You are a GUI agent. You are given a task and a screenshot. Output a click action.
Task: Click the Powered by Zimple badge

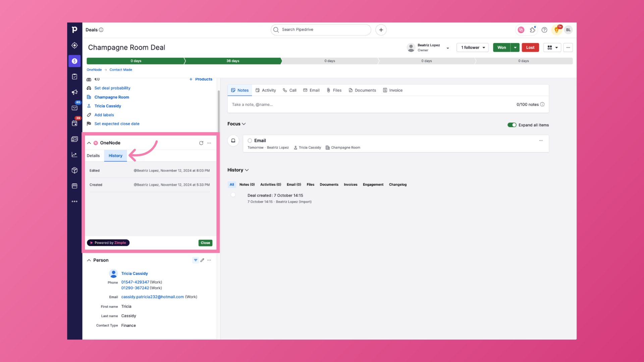tap(108, 243)
